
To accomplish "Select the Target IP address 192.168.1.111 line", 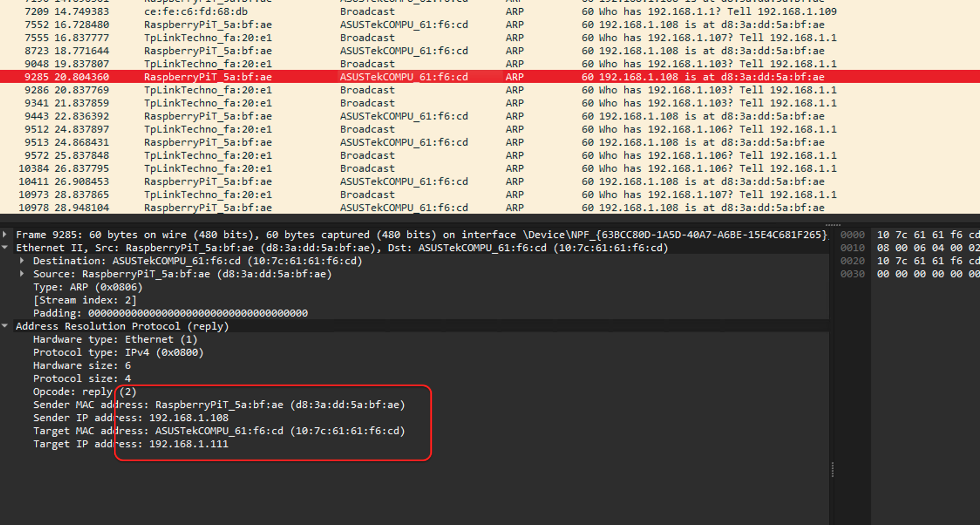I will pos(131,444).
